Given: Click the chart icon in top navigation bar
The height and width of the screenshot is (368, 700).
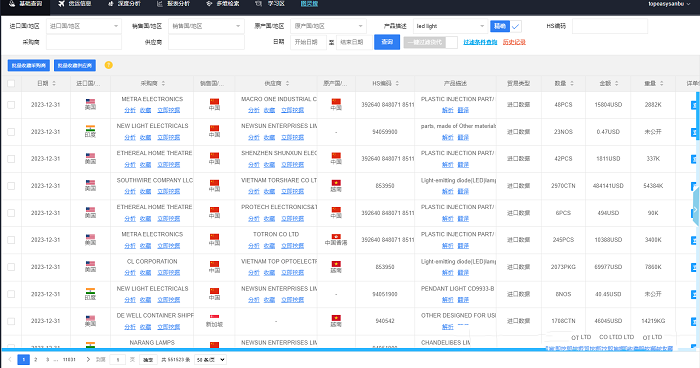Looking at the screenshot, I should [159, 4].
